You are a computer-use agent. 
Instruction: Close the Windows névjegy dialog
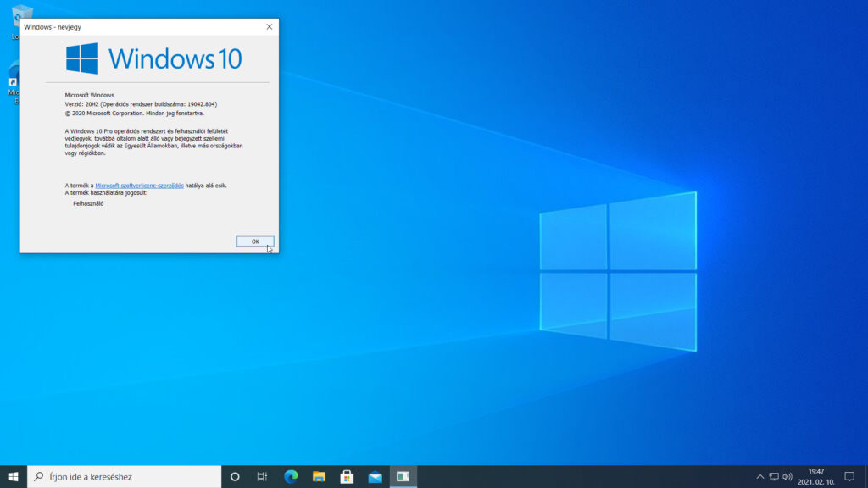coord(269,26)
